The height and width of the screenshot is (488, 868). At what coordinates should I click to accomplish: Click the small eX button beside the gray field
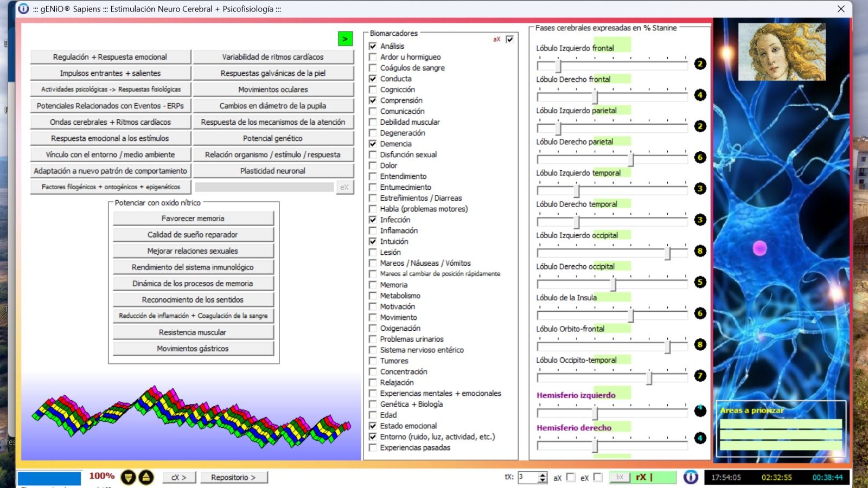pyautogui.click(x=344, y=187)
